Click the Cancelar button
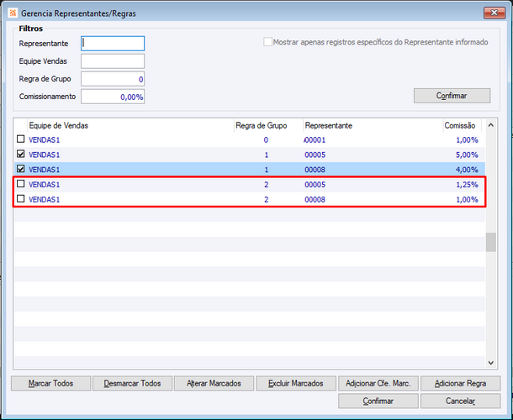 pyautogui.click(x=460, y=401)
